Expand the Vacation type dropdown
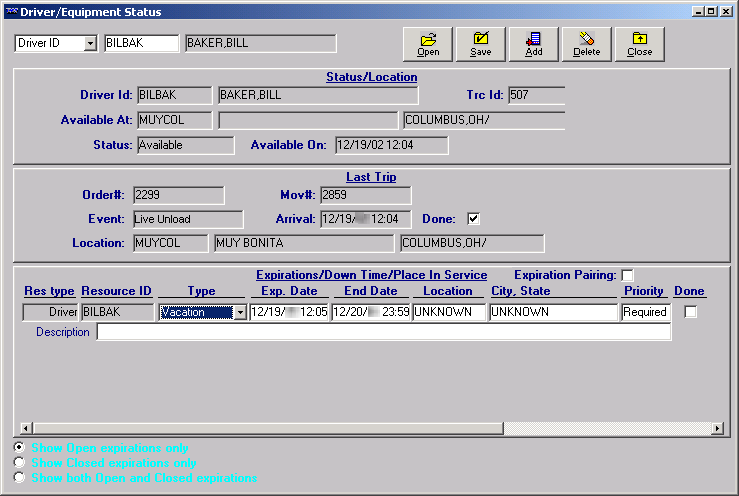This screenshot has height=496, width=739. [x=240, y=312]
